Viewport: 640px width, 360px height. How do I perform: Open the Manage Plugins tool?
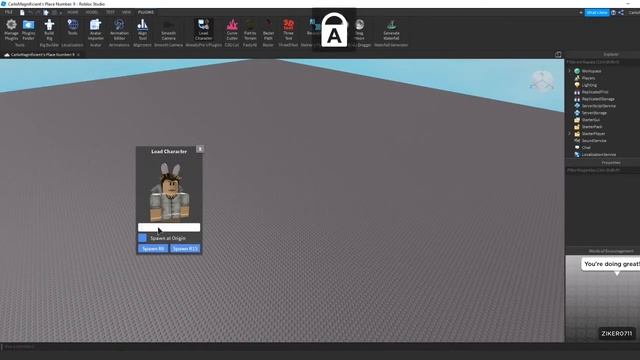[x=11, y=30]
